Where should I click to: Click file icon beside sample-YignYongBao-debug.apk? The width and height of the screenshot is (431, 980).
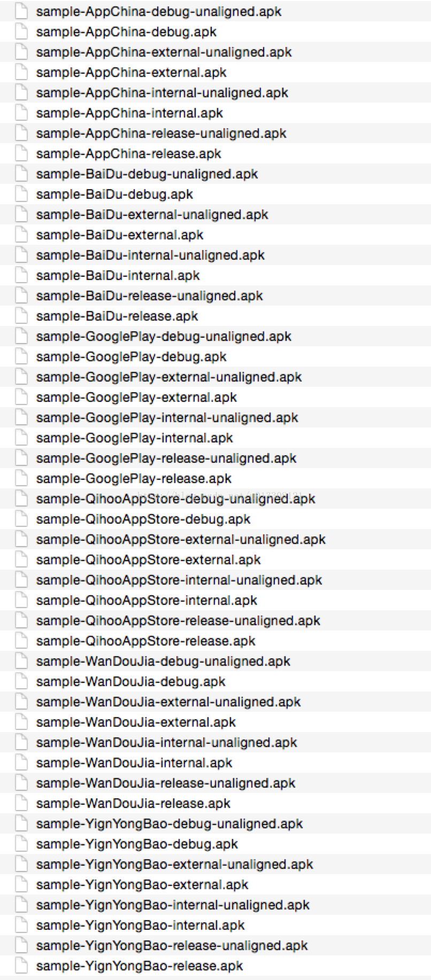click(21, 844)
